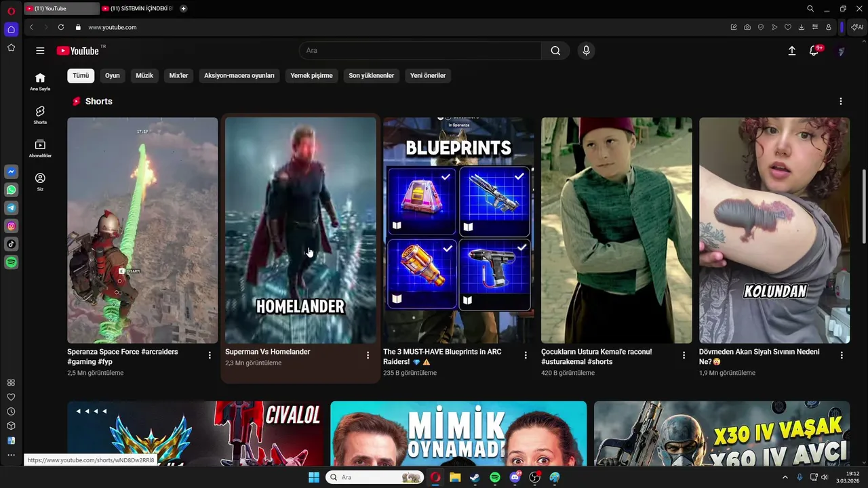Open the Windows Start button
The width and height of the screenshot is (868, 488).
[314, 477]
